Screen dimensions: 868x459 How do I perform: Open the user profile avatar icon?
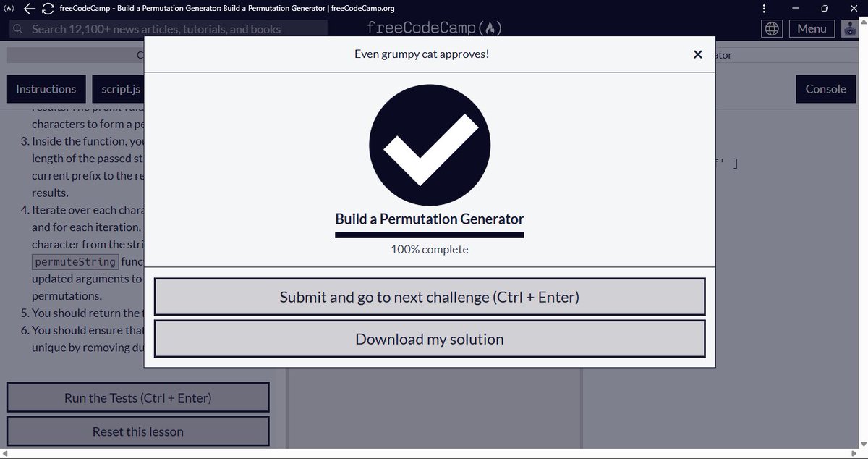point(851,28)
